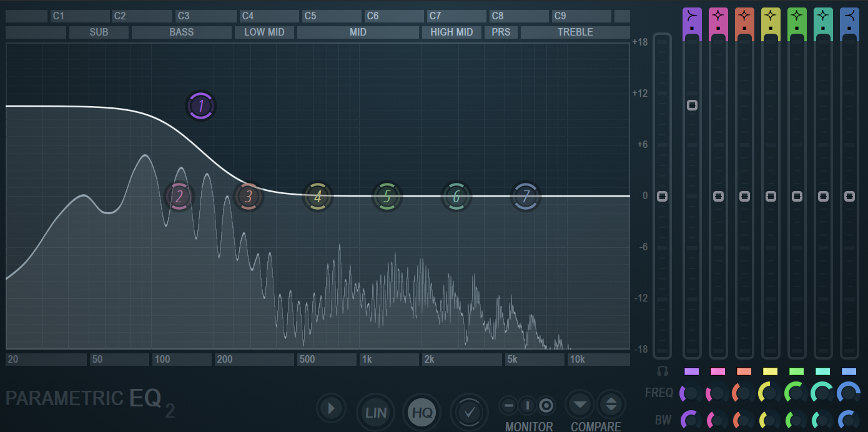The width and height of the screenshot is (868, 432).
Task: Click the COMPARE up-down swap button
Action: pos(611,405)
